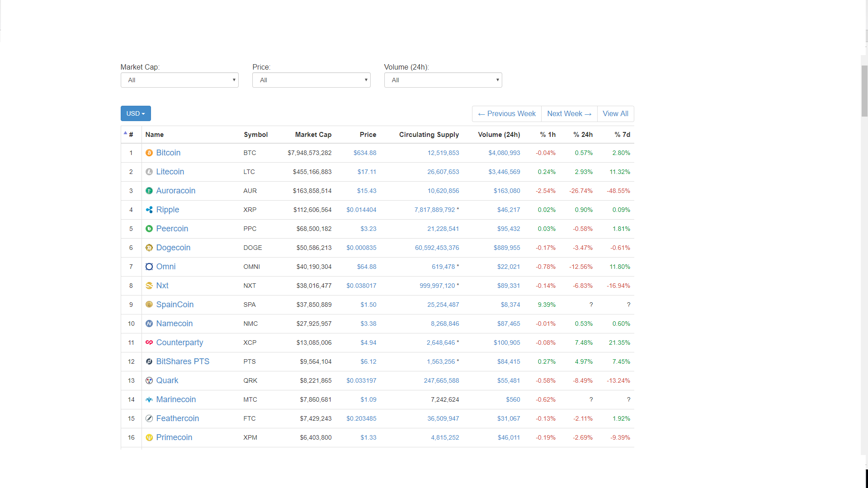The width and height of the screenshot is (868, 488).
Task: Sort table by Name column
Action: tap(155, 135)
